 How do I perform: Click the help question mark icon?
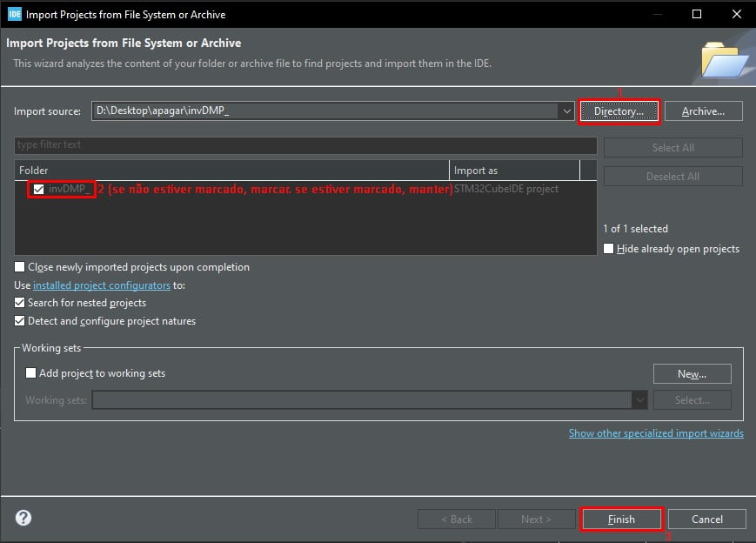tap(23, 518)
